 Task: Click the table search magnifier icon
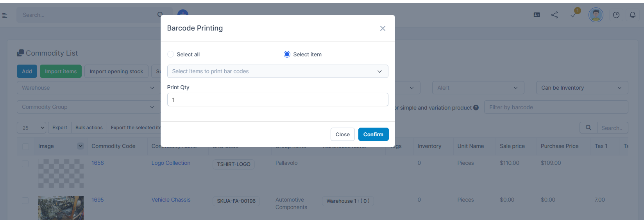click(x=588, y=128)
